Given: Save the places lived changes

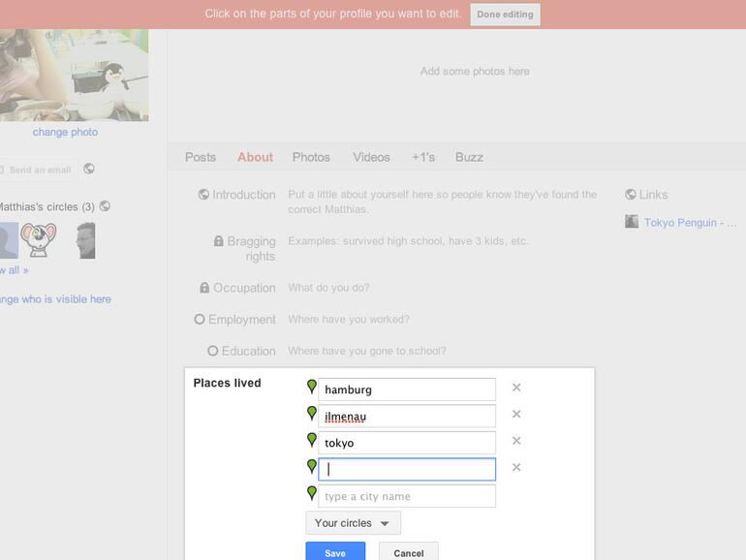Looking at the screenshot, I should click(335, 553).
